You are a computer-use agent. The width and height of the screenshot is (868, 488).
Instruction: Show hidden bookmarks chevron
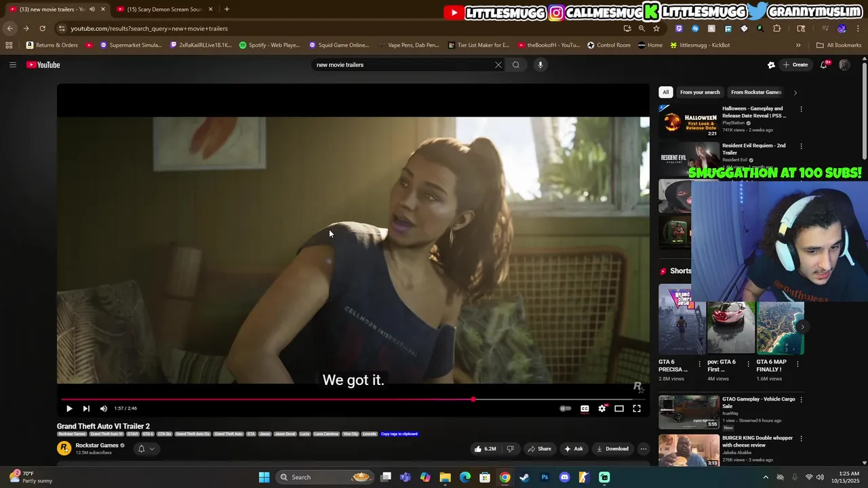[x=798, y=45]
